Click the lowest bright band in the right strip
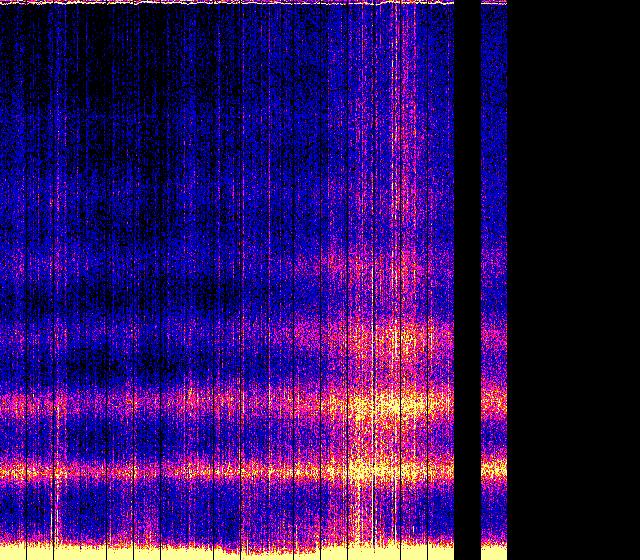 pyautogui.click(x=494, y=468)
